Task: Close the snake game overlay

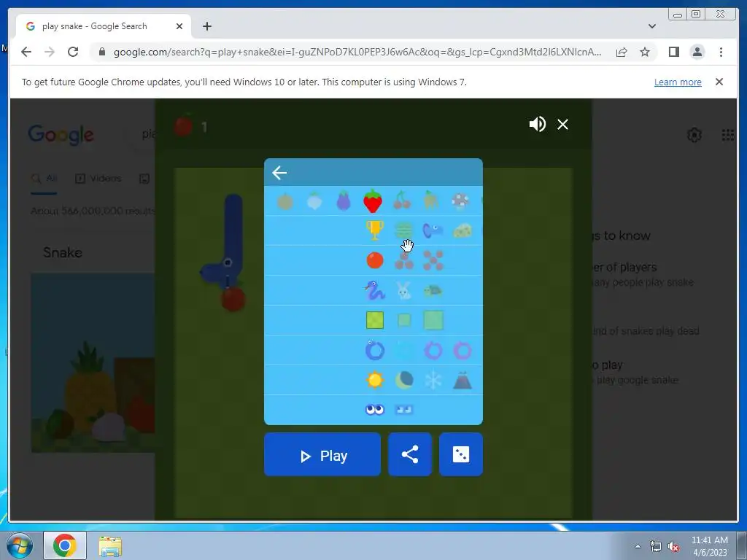Action: point(562,124)
